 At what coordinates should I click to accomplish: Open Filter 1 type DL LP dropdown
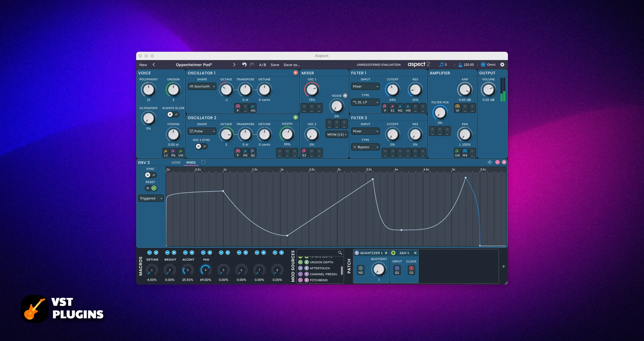(365, 102)
